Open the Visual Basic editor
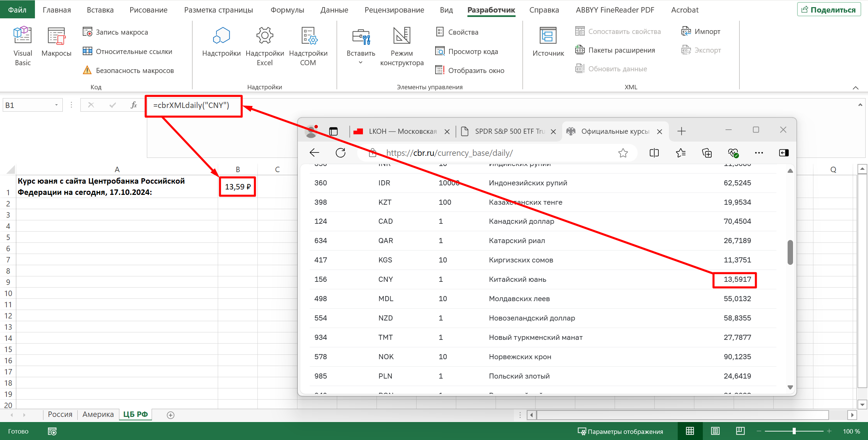 click(x=23, y=46)
